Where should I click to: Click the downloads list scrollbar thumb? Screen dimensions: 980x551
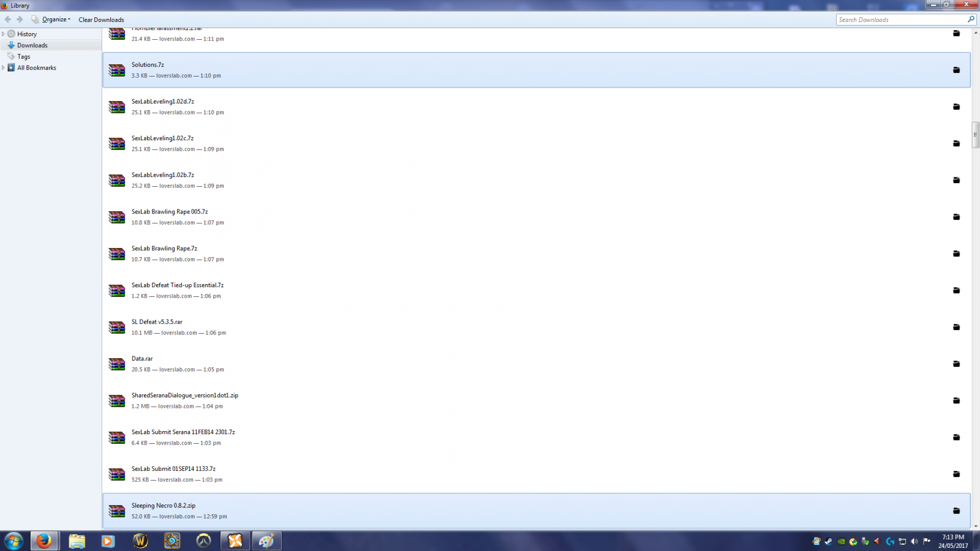pos(975,135)
